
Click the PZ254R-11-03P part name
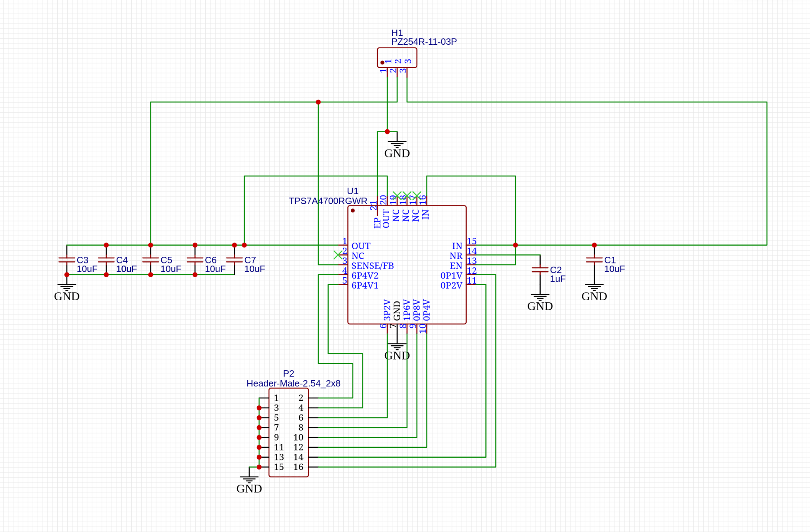click(424, 42)
